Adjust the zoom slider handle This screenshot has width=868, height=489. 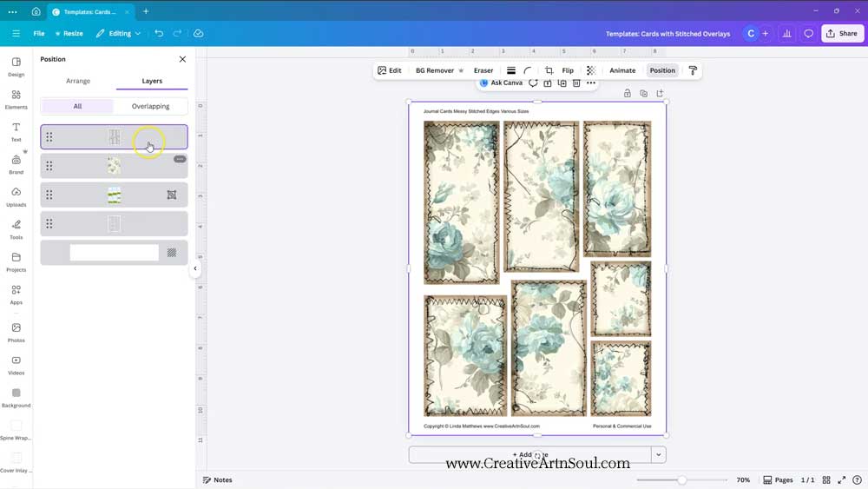point(682,480)
